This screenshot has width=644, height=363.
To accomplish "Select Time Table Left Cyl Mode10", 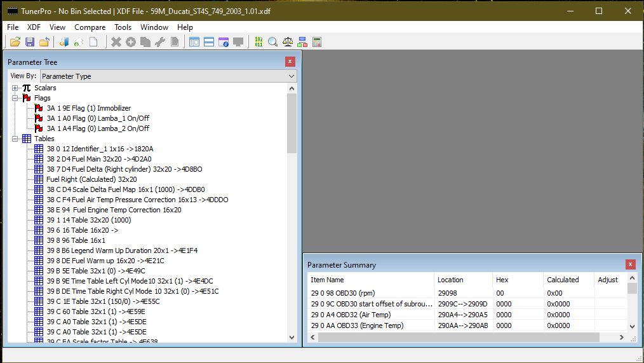I will (130, 281).
